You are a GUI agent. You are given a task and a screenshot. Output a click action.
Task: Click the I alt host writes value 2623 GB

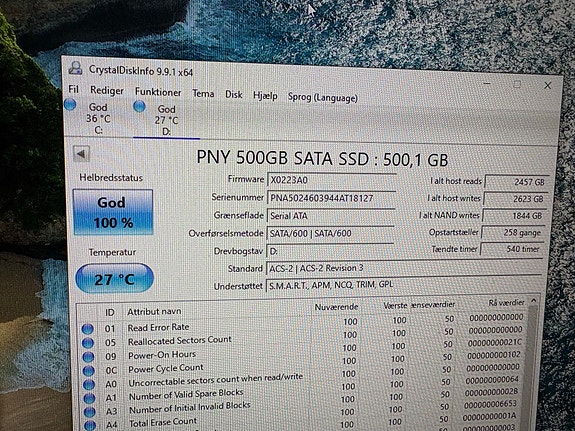(515, 199)
